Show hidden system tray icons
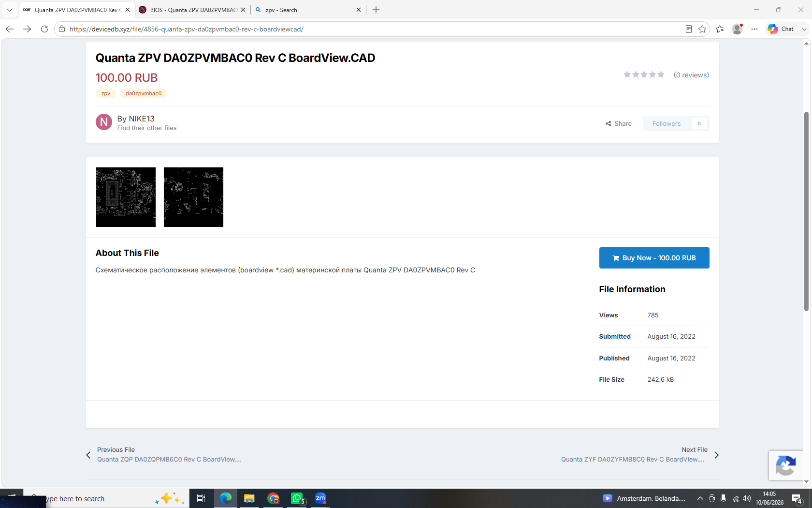The image size is (812, 508). [700, 498]
